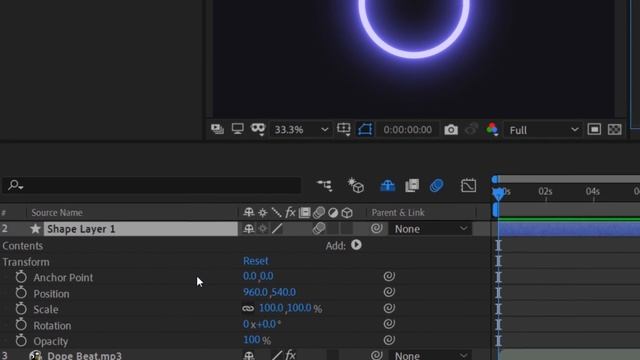Screen dimensions: 640x360
Task: Toggle Motion Blur switch on Shape Layer 1
Action: [319, 229]
